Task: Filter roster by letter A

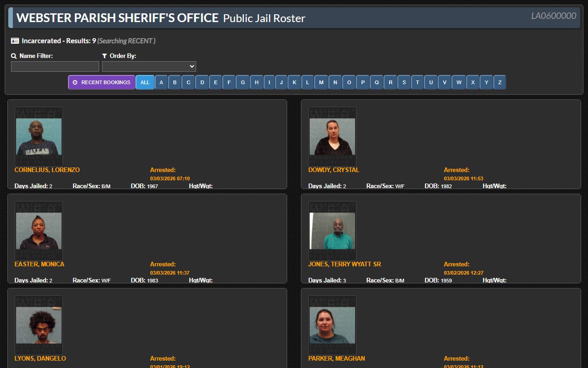Action: 161,82
